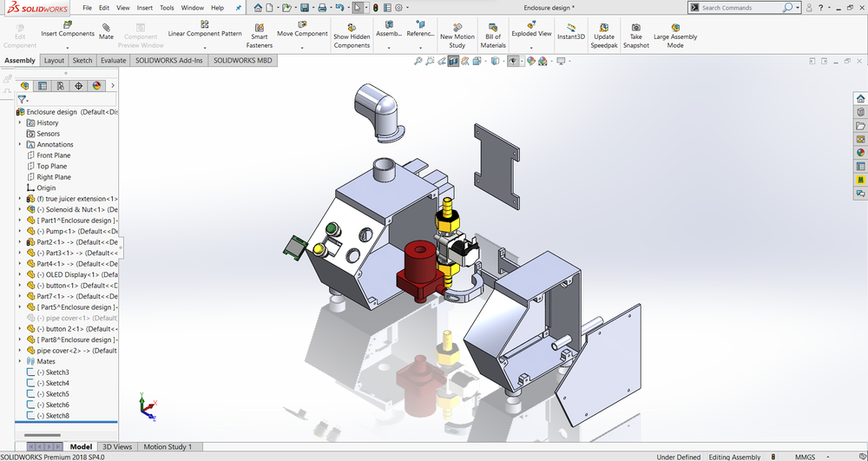Open the Tools menu
868x461 pixels.
(x=167, y=8)
